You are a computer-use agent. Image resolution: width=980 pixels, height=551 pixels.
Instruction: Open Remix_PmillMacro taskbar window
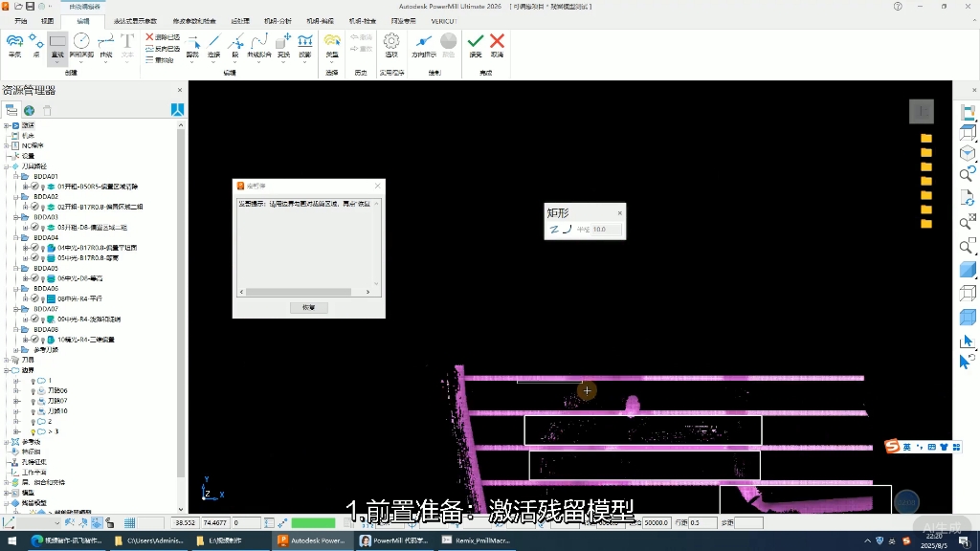coord(477,540)
